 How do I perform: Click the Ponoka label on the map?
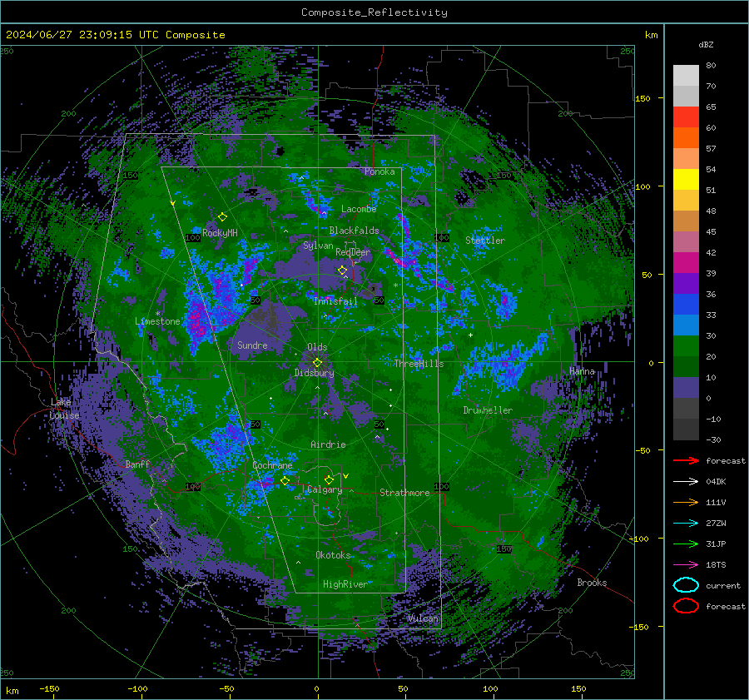pyautogui.click(x=379, y=171)
